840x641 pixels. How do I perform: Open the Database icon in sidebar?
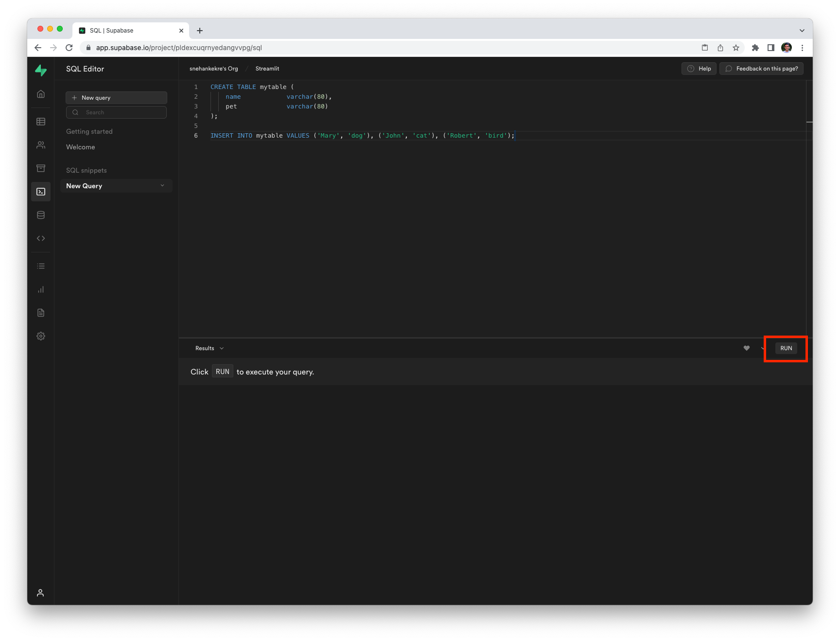41,215
